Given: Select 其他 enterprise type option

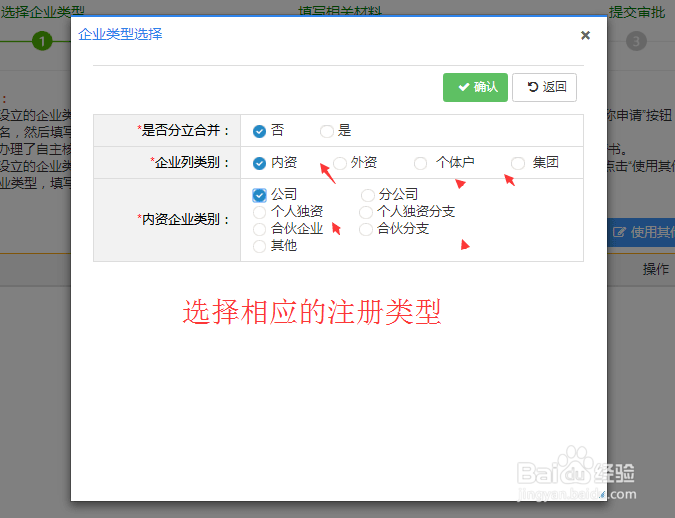Looking at the screenshot, I should click(259, 246).
